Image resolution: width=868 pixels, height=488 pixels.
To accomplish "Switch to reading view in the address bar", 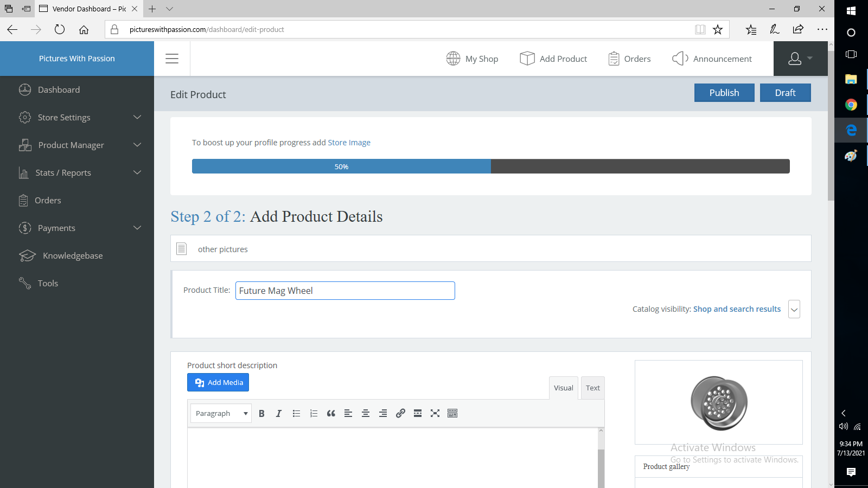I will [700, 29].
